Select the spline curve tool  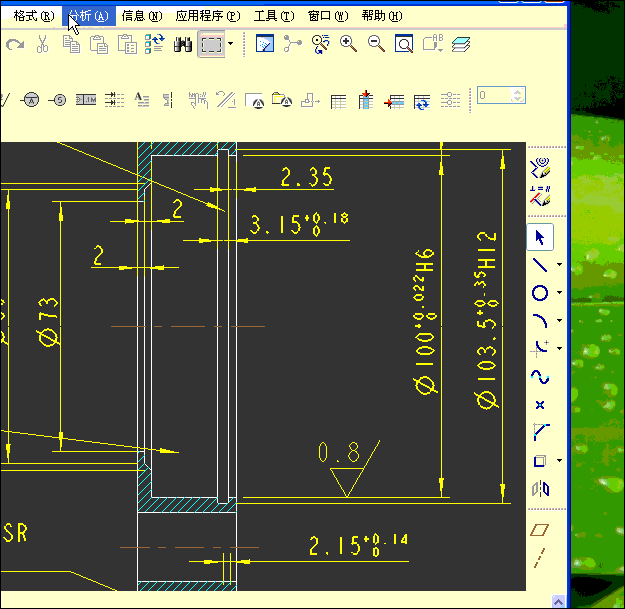click(x=540, y=377)
